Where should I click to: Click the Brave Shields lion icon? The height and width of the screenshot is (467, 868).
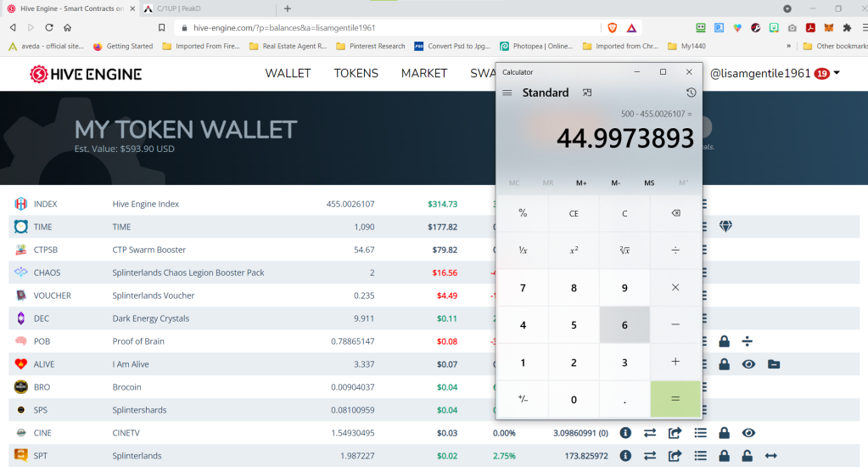(x=613, y=28)
